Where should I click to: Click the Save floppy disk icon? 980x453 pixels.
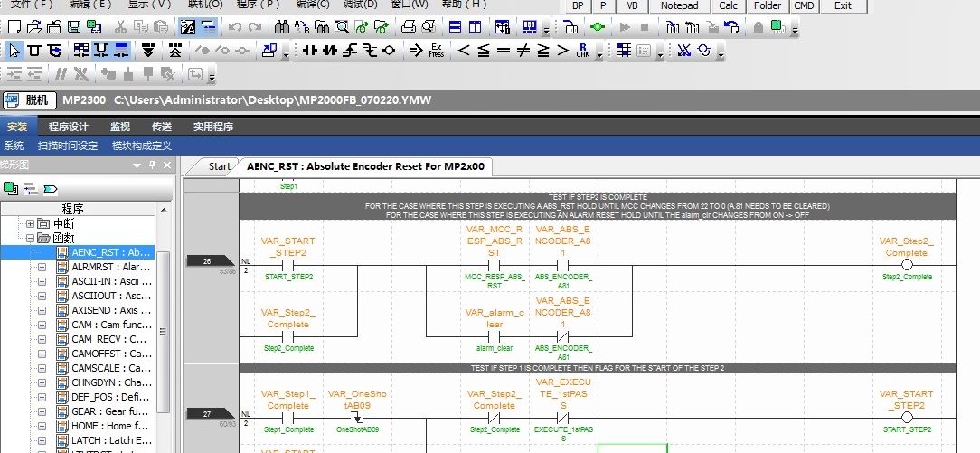coord(75,27)
